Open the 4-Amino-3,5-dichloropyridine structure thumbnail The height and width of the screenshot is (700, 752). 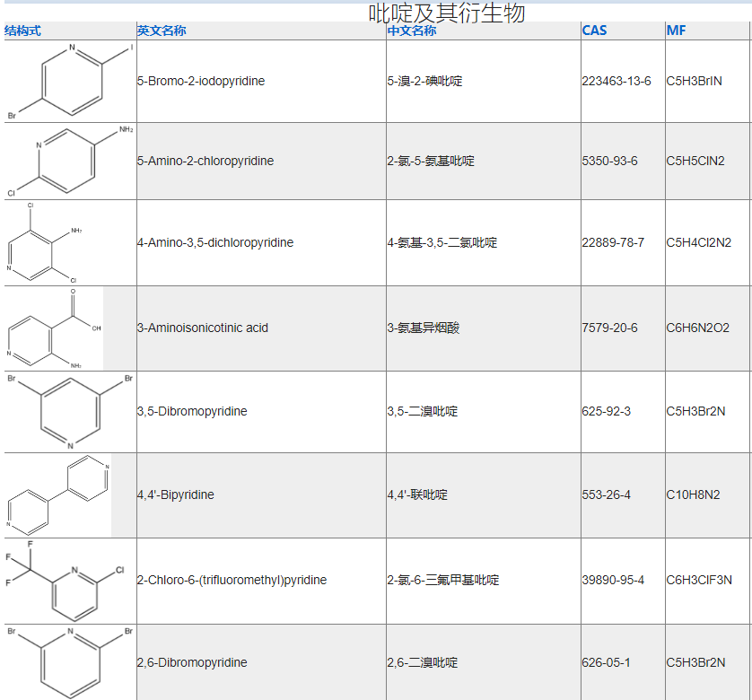[45, 242]
